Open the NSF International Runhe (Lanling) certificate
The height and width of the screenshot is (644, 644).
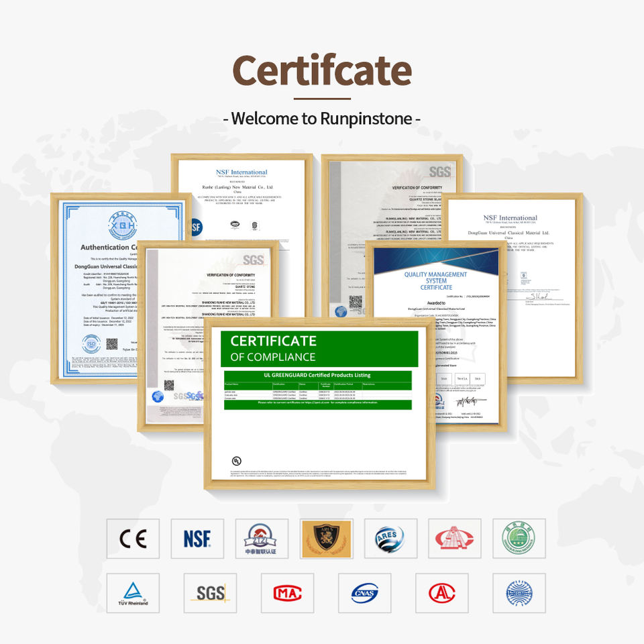pyautogui.click(x=242, y=197)
